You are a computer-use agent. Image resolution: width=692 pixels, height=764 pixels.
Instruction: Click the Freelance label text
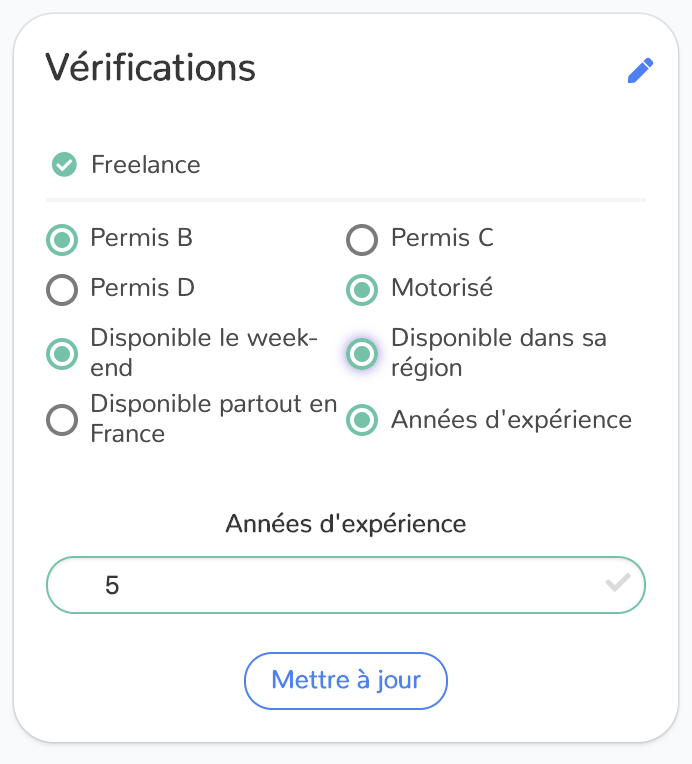146,165
